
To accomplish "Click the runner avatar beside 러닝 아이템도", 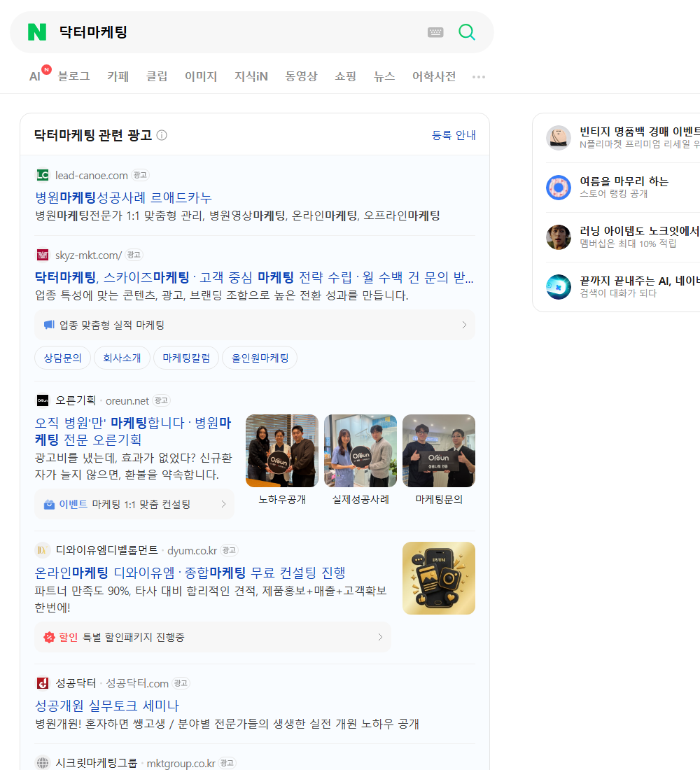I will pos(559,237).
